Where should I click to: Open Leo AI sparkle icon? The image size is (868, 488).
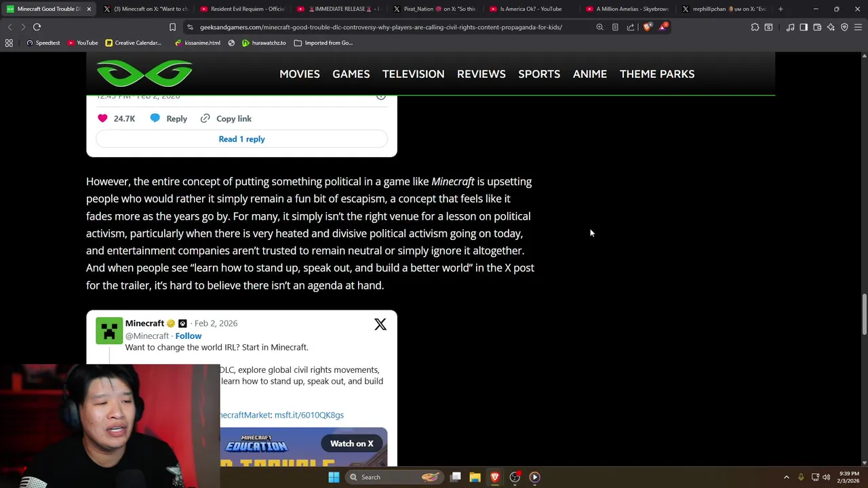pos(831,27)
